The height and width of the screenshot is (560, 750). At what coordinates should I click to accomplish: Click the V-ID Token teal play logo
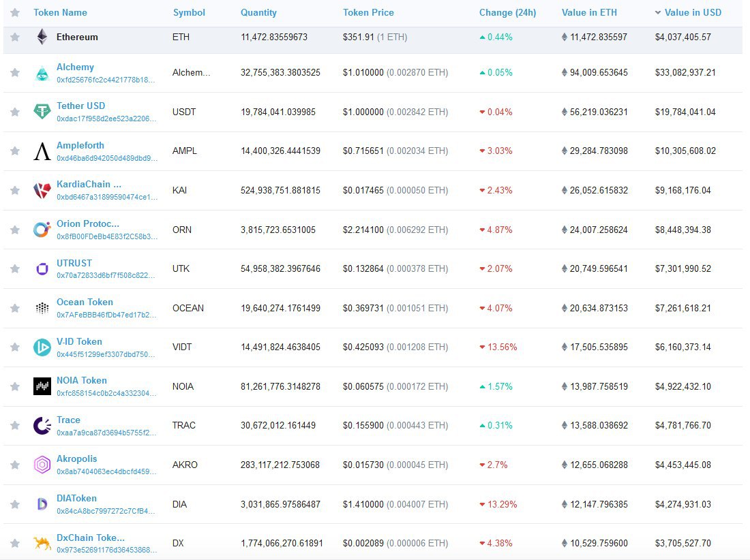(x=42, y=347)
